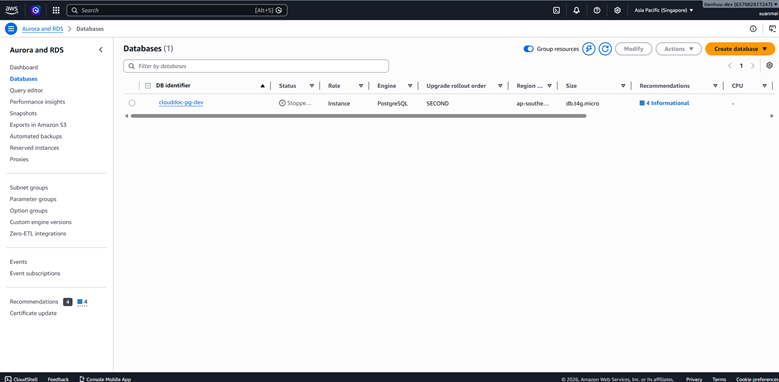Sort by Engine column
The image size is (779, 382).
tap(410, 86)
